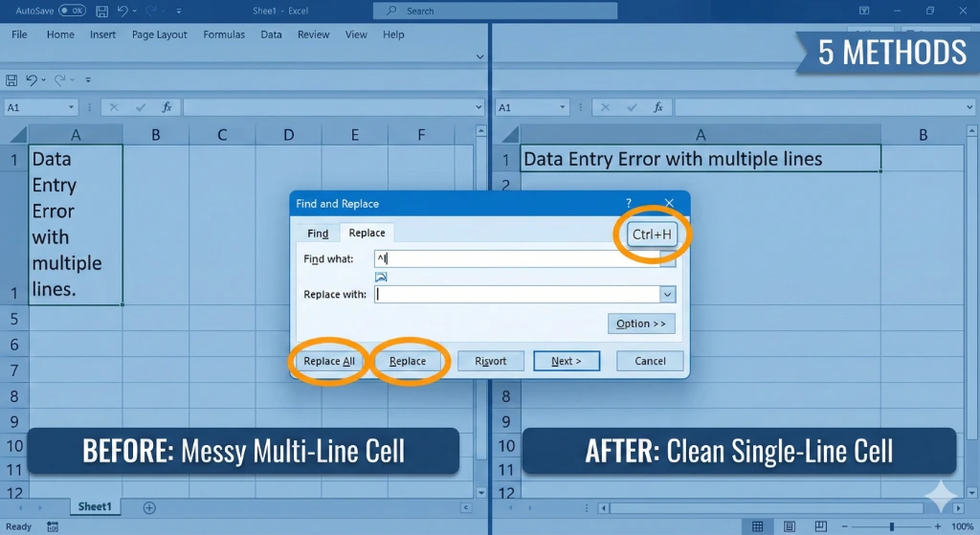Viewport: 980px width, 535px height.
Task: Open the Replace with dropdown arrow
Action: click(667, 295)
